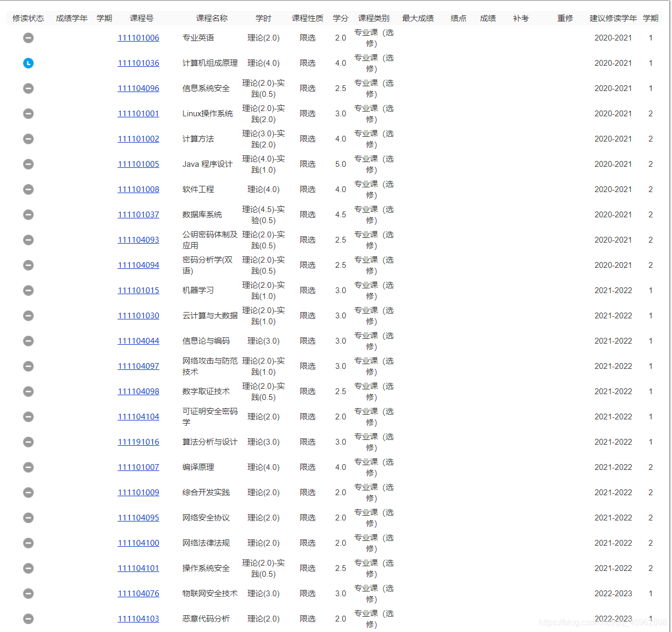This screenshot has width=672, height=632.
Task: Open course link 111101007
Action: click(138, 467)
